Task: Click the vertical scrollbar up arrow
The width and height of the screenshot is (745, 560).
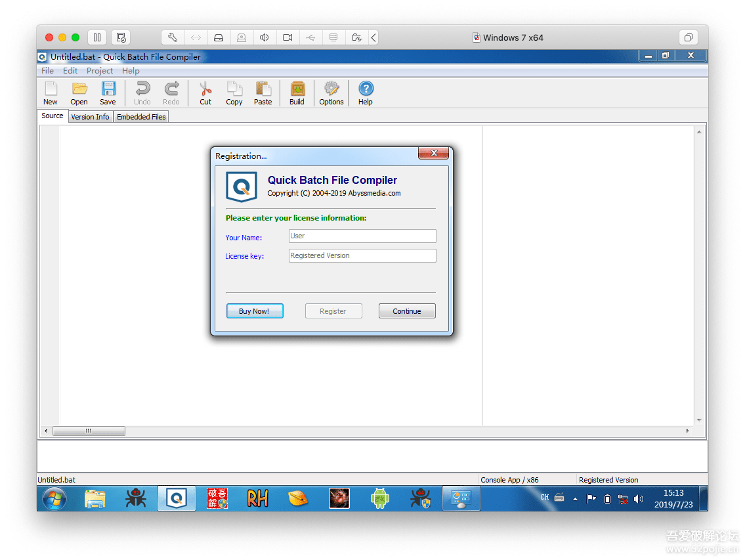Action: coord(699,132)
